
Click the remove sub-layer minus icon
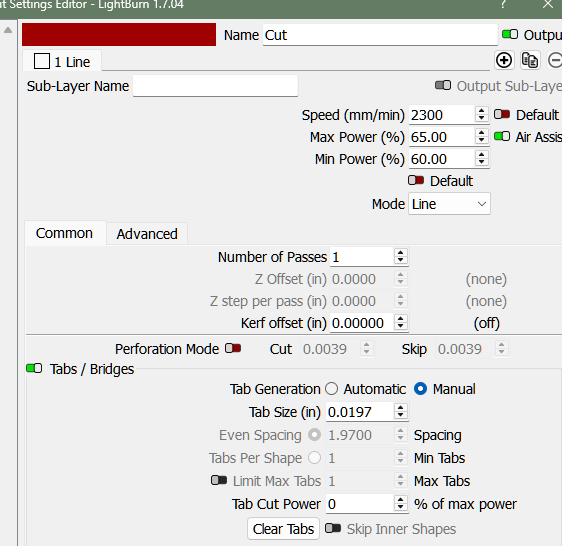pyautogui.click(x=555, y=60)
